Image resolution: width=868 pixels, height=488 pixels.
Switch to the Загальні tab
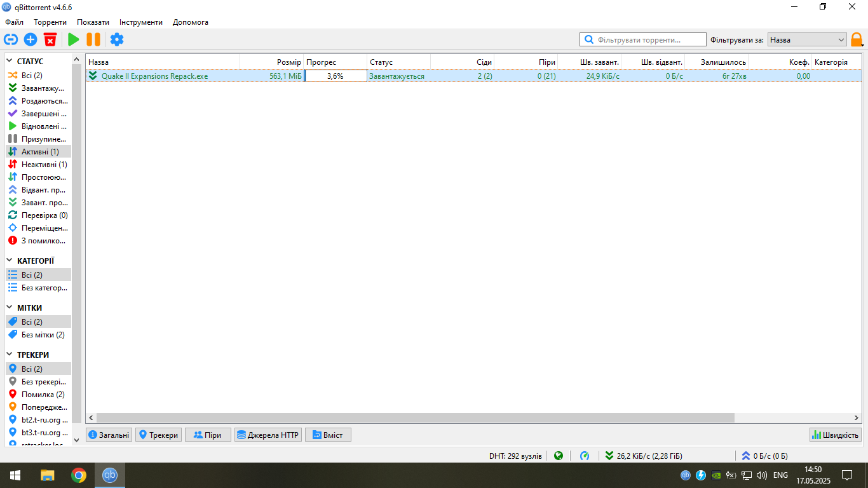[109, 435]
